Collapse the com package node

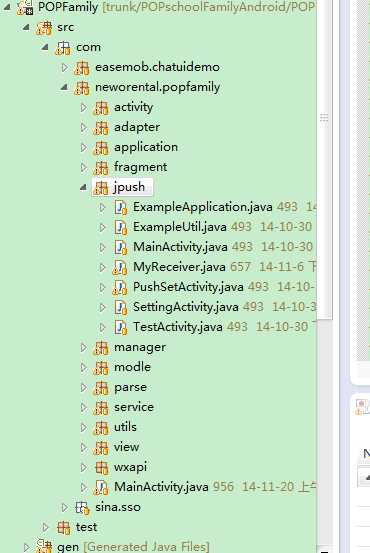tap(45, 47)
